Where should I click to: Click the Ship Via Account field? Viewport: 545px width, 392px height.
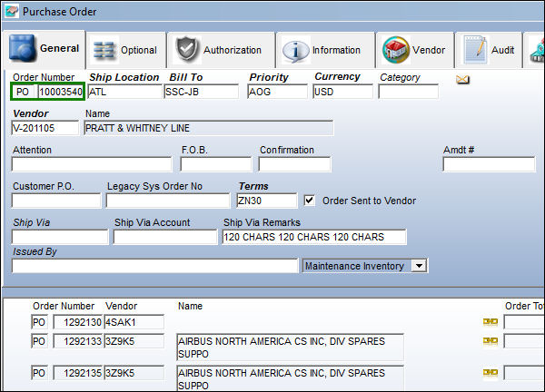click(165, 237)
